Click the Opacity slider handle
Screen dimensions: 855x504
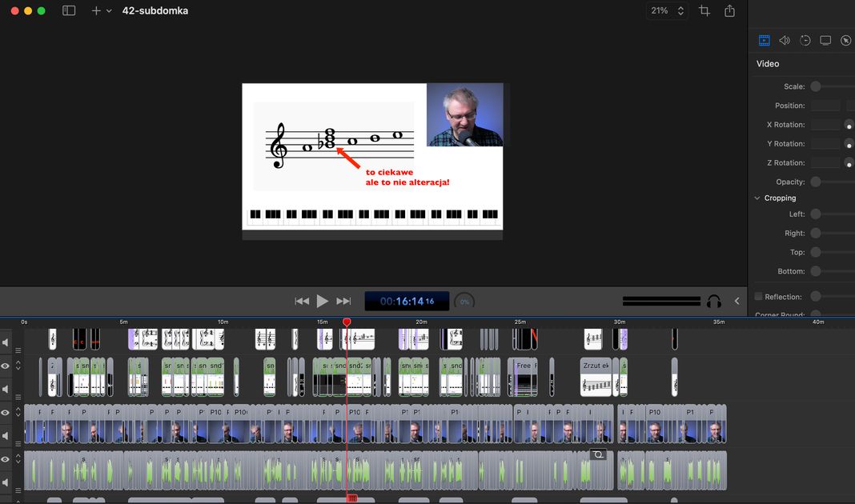click(x=815, y=182)
